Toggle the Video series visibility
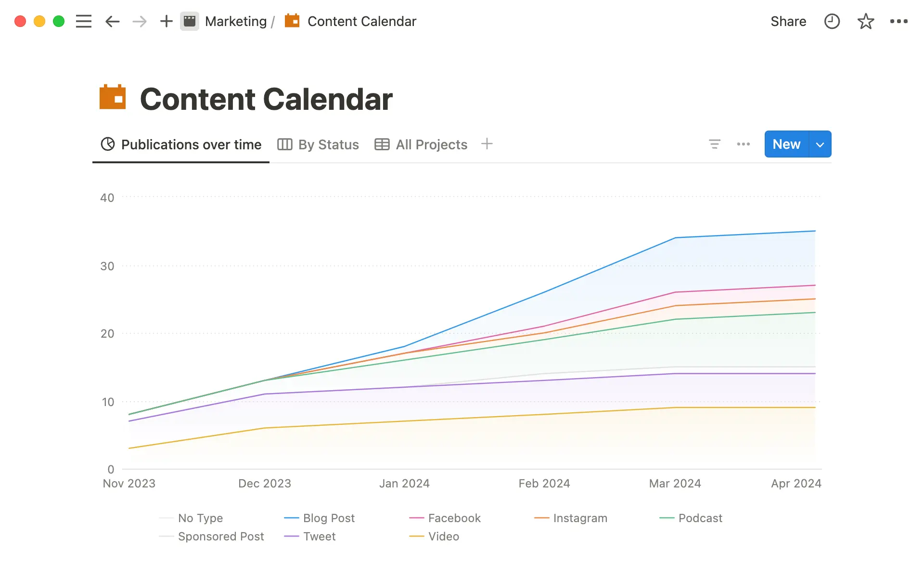The height and width of the screenshot is (578, 924). coord(443,537)
